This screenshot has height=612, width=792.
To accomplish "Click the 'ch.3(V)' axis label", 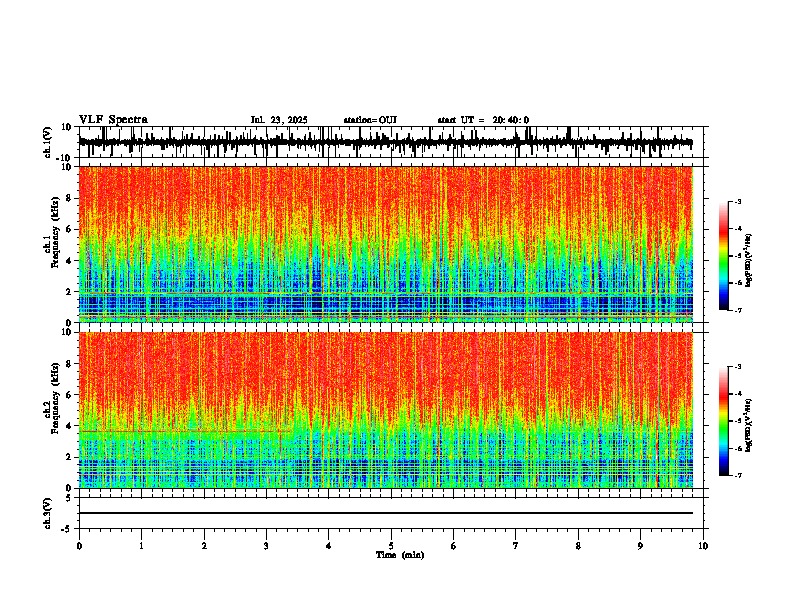I will pyautogui.click(x=48, y=514).
